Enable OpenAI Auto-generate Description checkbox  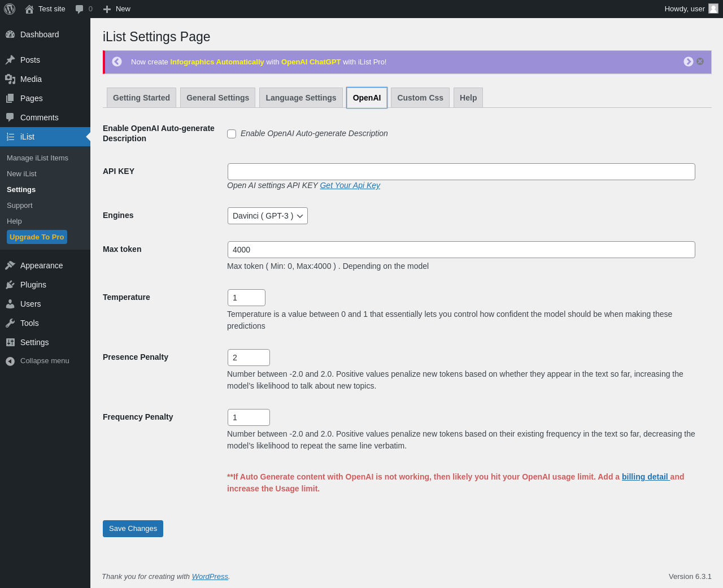[232, 134]
